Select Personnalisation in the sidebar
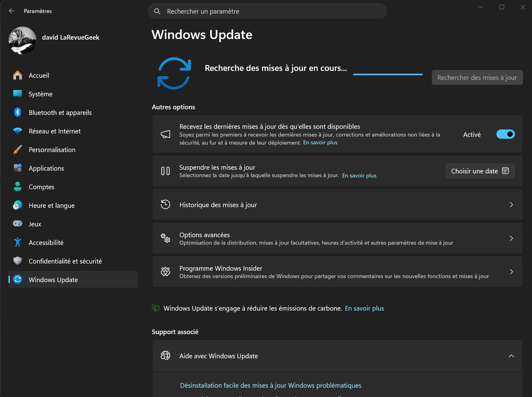 (73, 150)
